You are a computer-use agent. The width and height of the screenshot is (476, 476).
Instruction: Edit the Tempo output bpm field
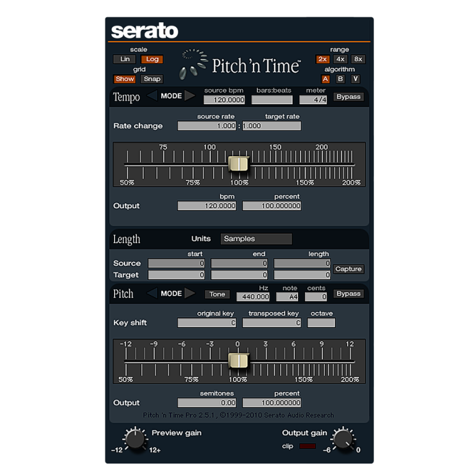click(x=207, y=206)
